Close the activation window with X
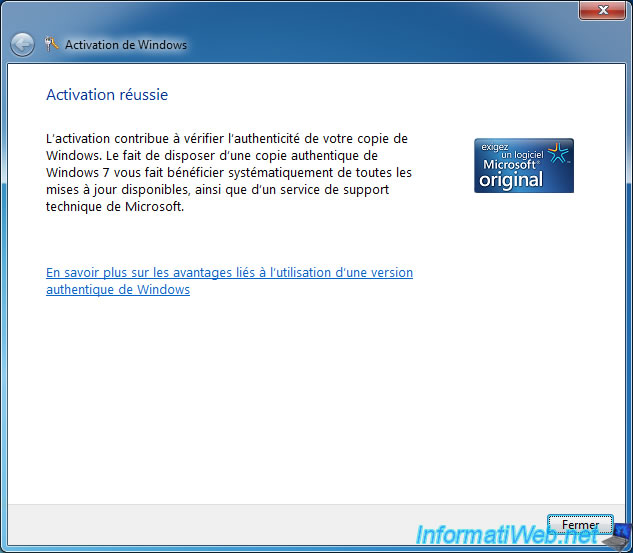This screenshot has width=633, height=553. 602,10
